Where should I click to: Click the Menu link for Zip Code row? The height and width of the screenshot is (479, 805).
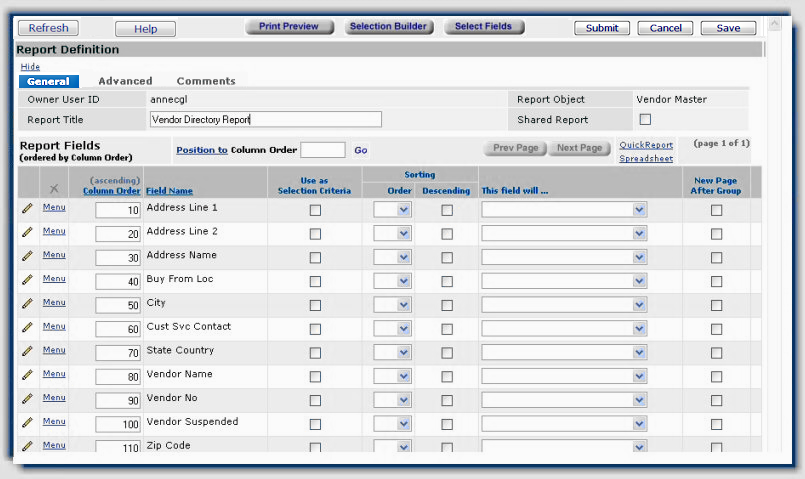click(x=54, y=446)
